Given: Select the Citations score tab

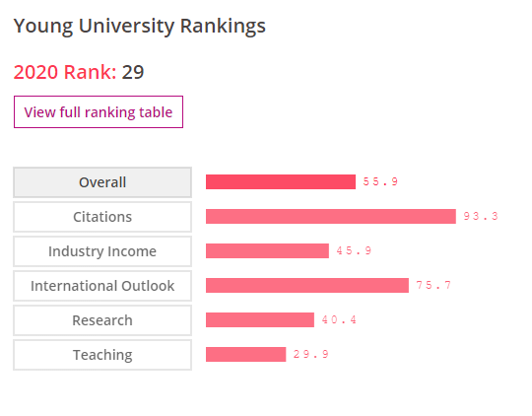Looking at the screenshot, I should click(x=102, y=217).
